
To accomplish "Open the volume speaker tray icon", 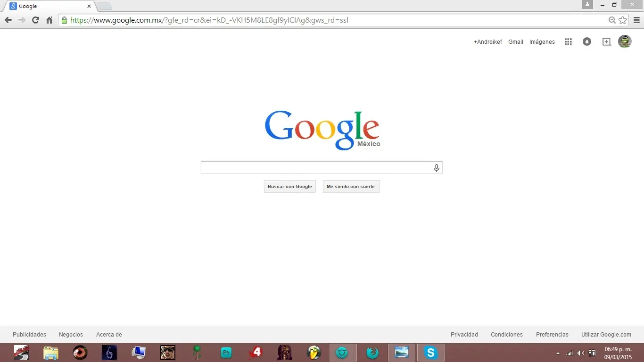I will [x=581, y=353].
